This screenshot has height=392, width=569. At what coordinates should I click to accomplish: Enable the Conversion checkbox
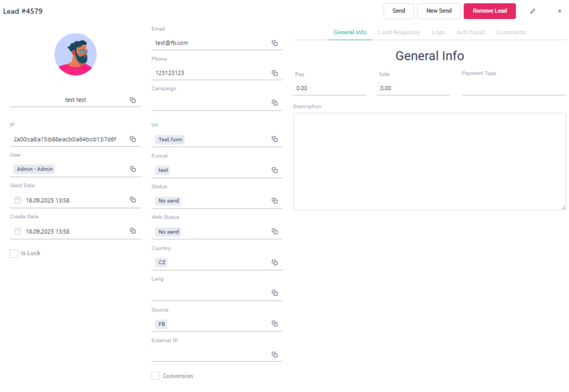point(155,376)
